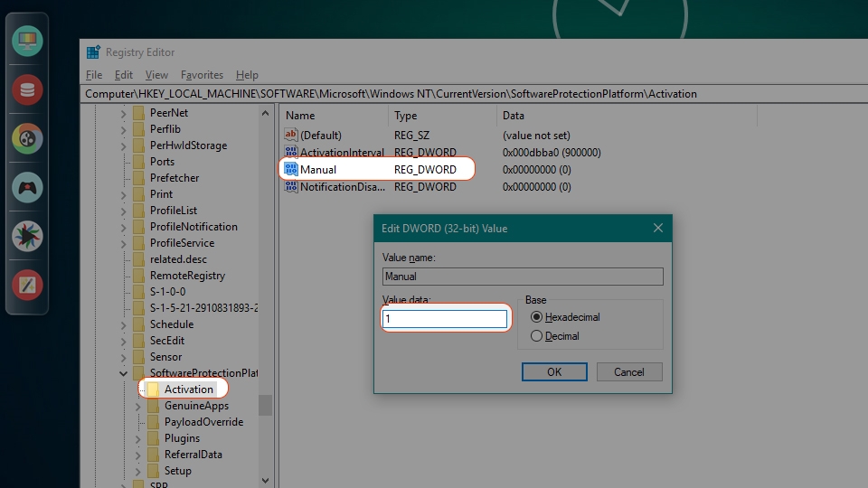Select the SecEdit tree key
This screenshot has height=488, width=868.
point(167,341)
